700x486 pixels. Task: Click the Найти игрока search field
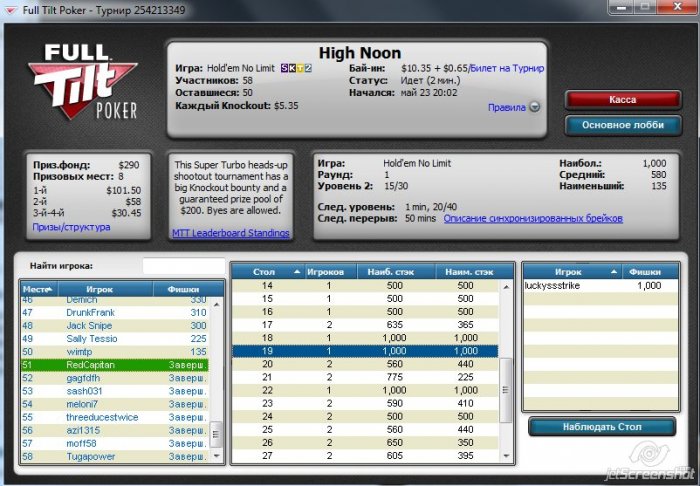184,266
